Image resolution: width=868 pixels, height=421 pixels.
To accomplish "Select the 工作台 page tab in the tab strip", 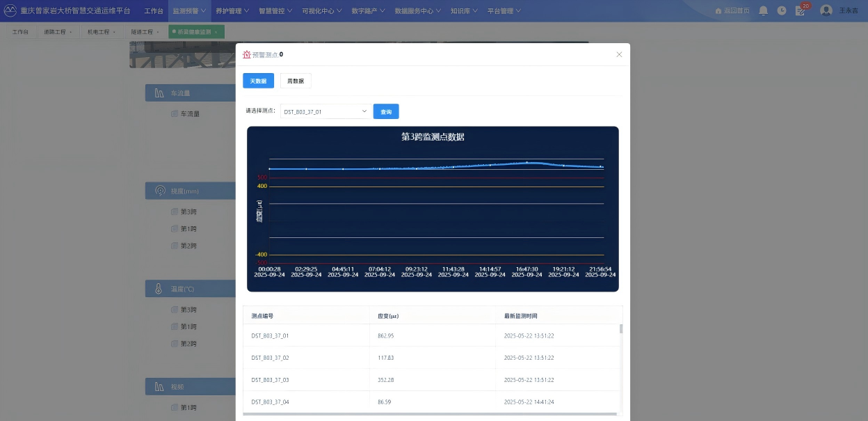I will [21, 32].
